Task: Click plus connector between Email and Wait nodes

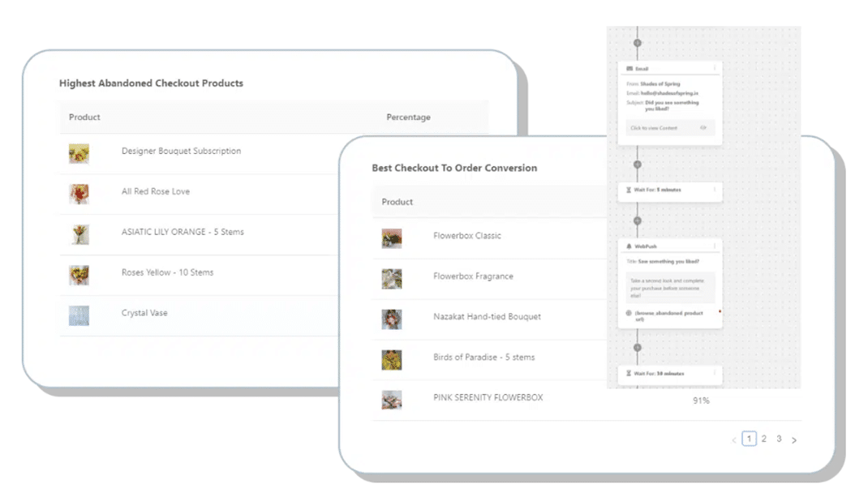Action: tap(637, 164)
